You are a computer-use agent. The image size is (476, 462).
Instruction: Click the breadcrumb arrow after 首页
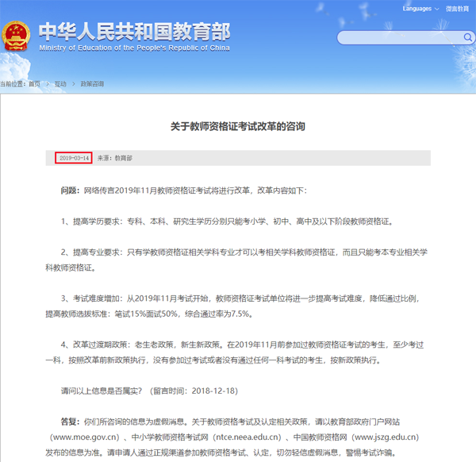pyautogui.click(x=47, y=83)
